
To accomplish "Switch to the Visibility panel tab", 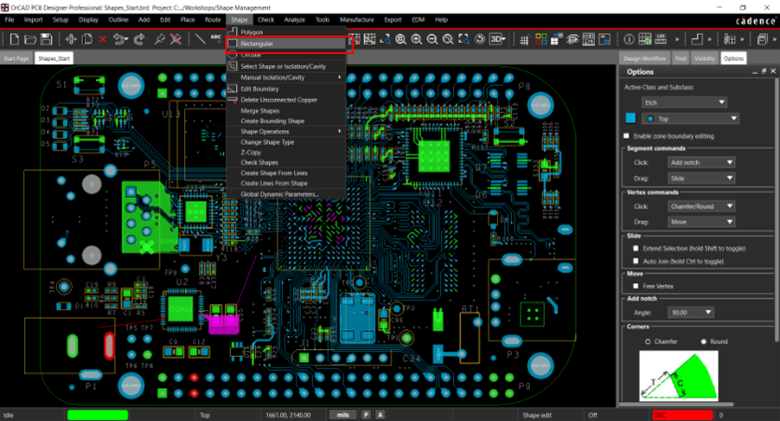I will 704,59.
